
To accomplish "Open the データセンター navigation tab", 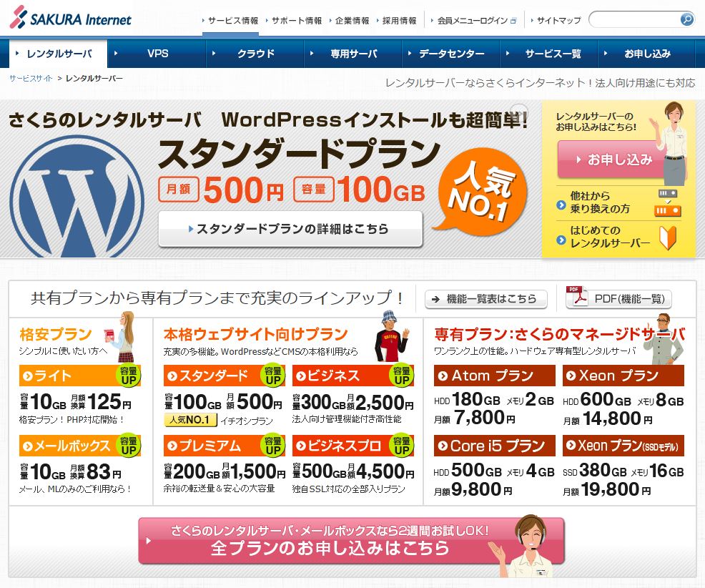I will tap(451, 54).
